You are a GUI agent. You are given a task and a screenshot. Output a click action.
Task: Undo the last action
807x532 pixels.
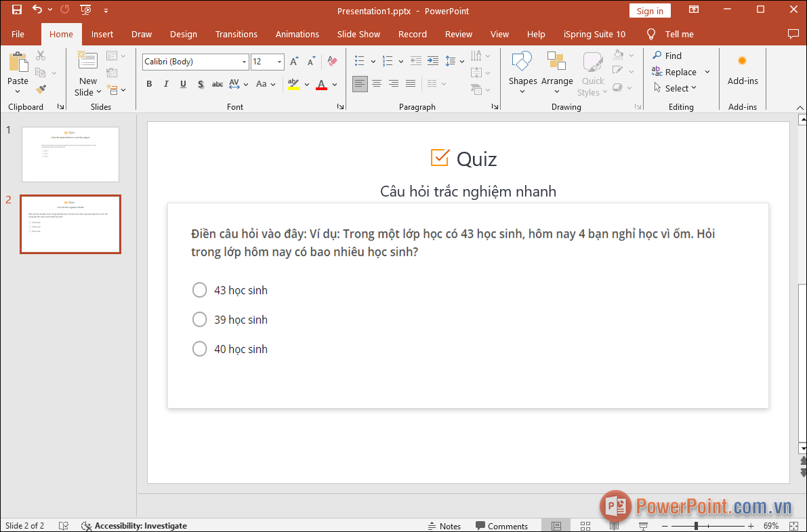37,9
